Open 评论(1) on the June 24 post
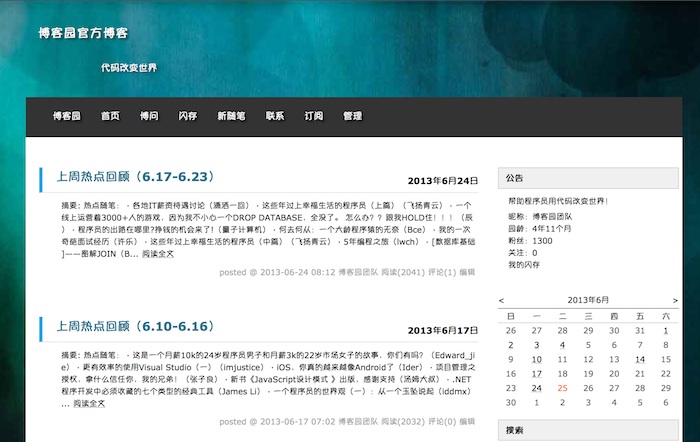The width and height of the screenshot is (700, 442). [441, 271]
